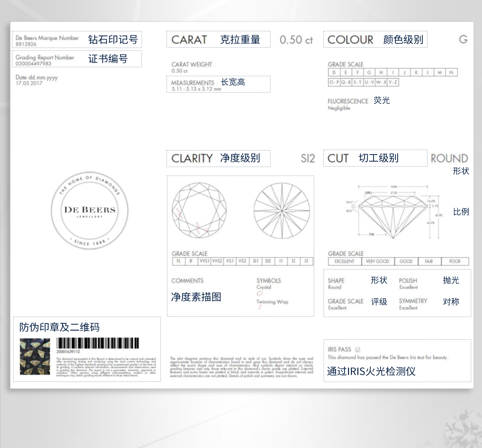Select FAIR in the cut grade scale
Screen dimensions: 482x448
429,261
